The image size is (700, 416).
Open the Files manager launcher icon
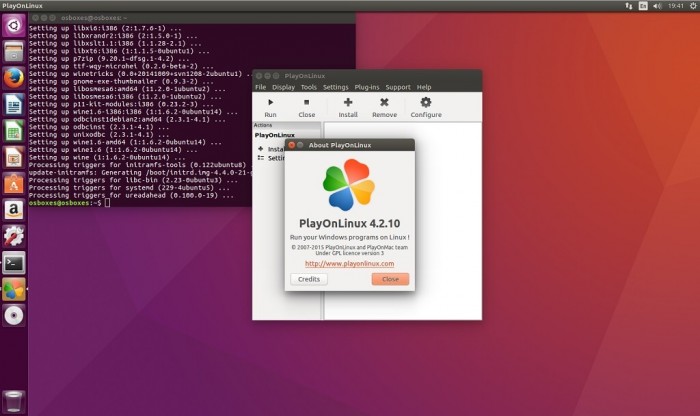click(x=14, y=52)
